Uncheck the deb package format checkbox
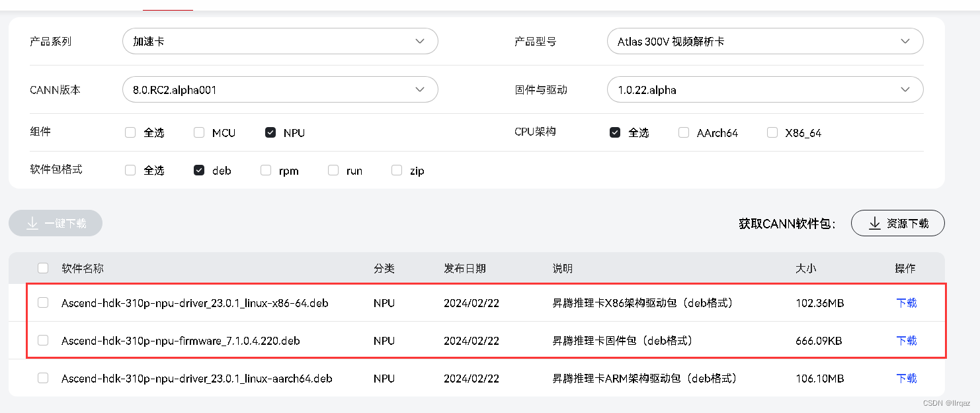The image size is (980, 413). tap(199, 170)
